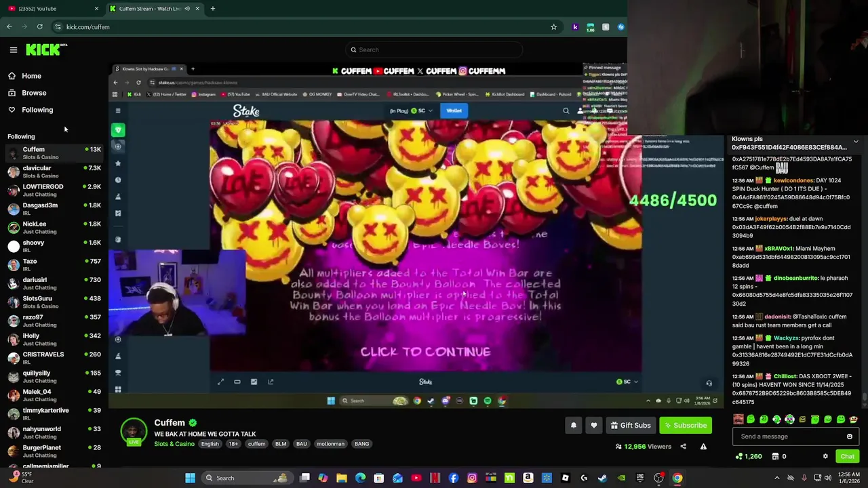Mute the Cuffem Stream tab audio
Image resolution: width=868 pixels, height=488 pixels.
(187, 9)
